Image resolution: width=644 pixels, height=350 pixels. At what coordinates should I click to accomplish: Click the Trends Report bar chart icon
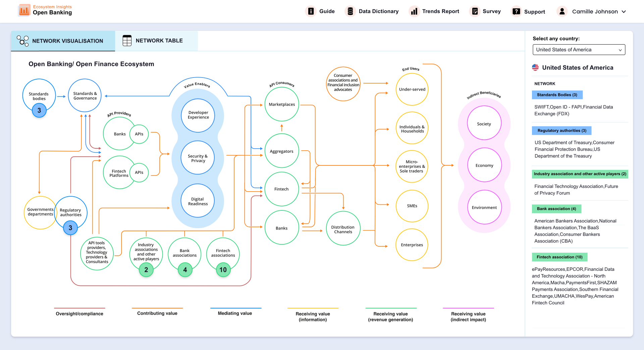point(414,11)
